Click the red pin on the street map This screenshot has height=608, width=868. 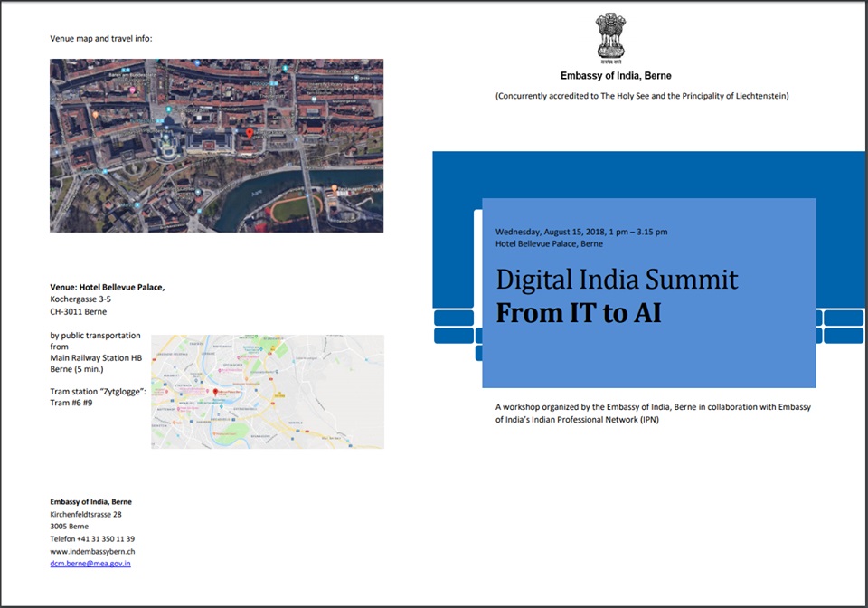coord(215,393)
